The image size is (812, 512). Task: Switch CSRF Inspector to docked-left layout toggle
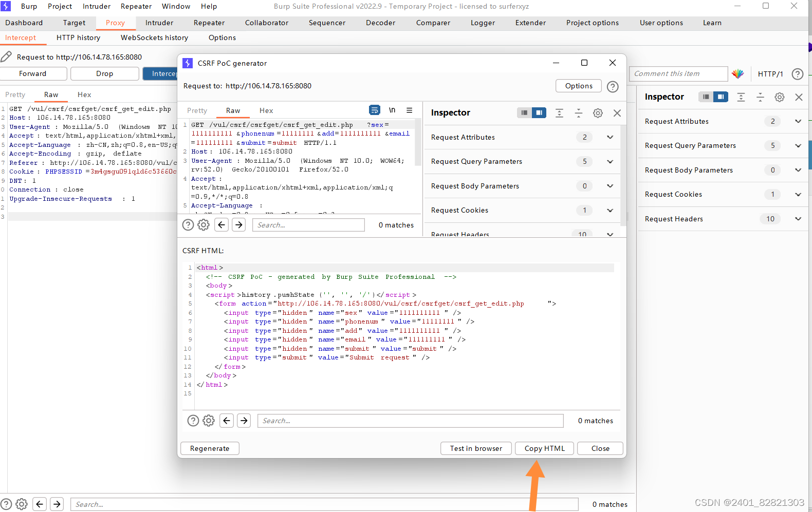524,112
